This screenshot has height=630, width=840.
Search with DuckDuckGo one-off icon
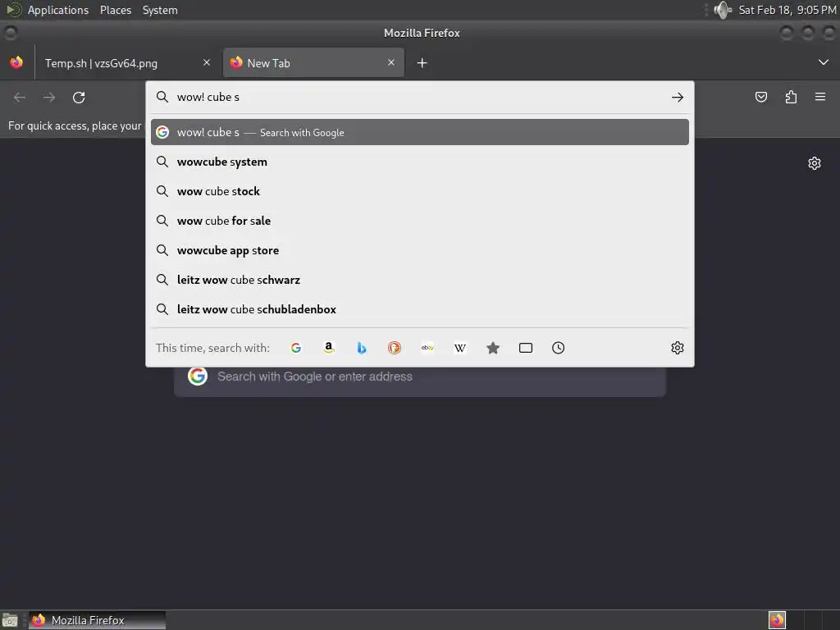395,348
